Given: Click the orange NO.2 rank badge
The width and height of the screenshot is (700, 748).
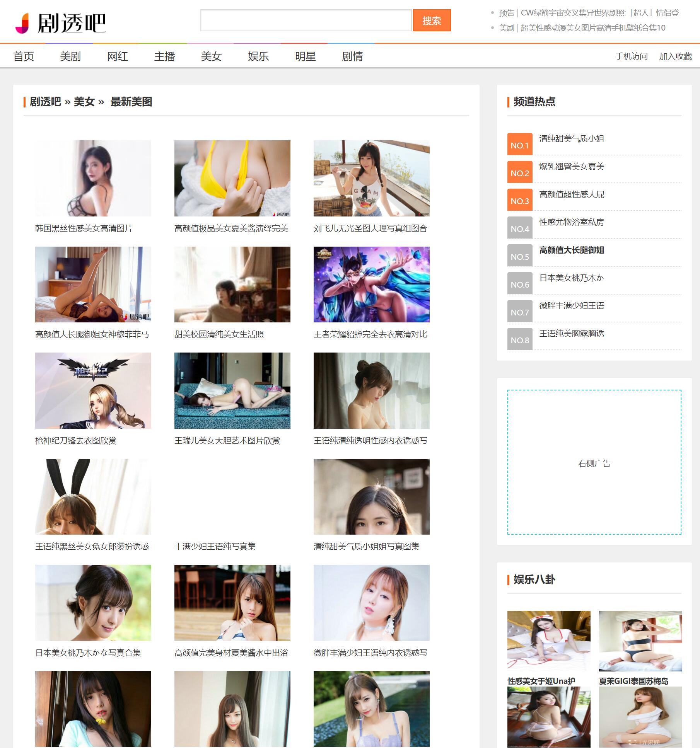Looking at the screenshot, I should point(519,172).
